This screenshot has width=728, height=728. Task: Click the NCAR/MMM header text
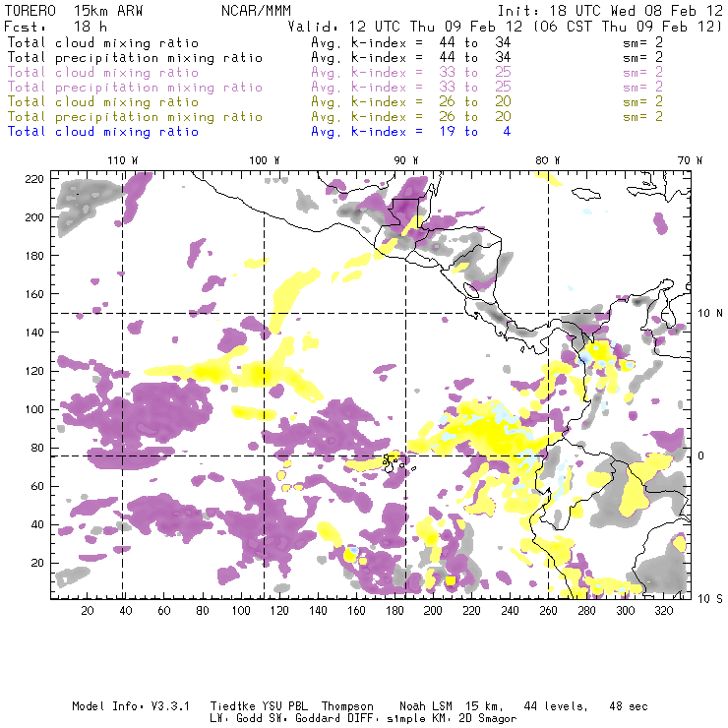click(x=256, y=11)
